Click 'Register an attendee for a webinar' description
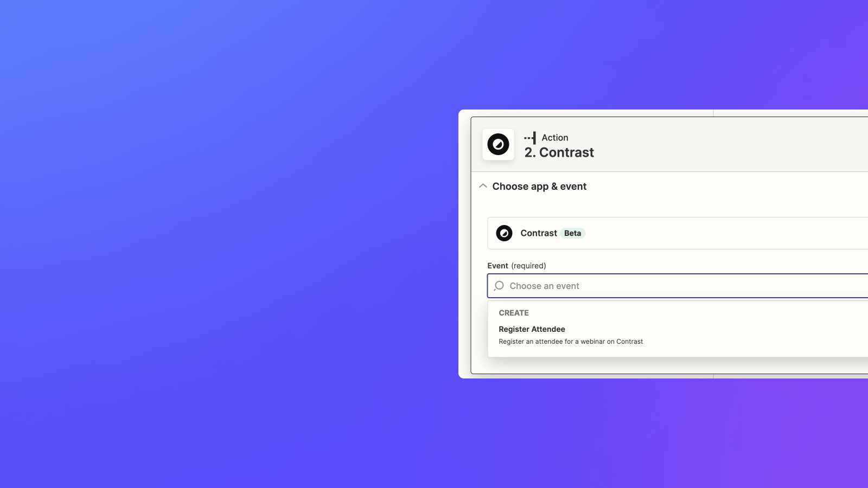868x488 pixels. tap(571, 342)
